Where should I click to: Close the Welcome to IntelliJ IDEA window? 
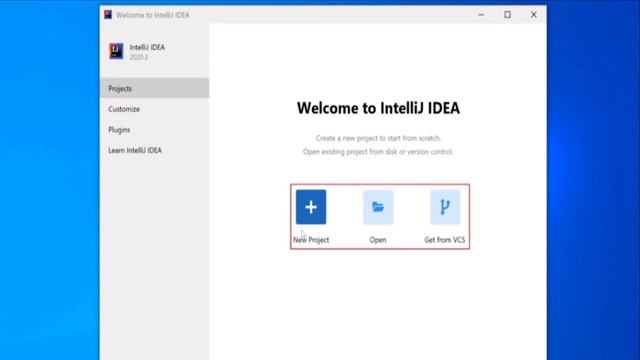pyautogui.click(x=533, y=15)
